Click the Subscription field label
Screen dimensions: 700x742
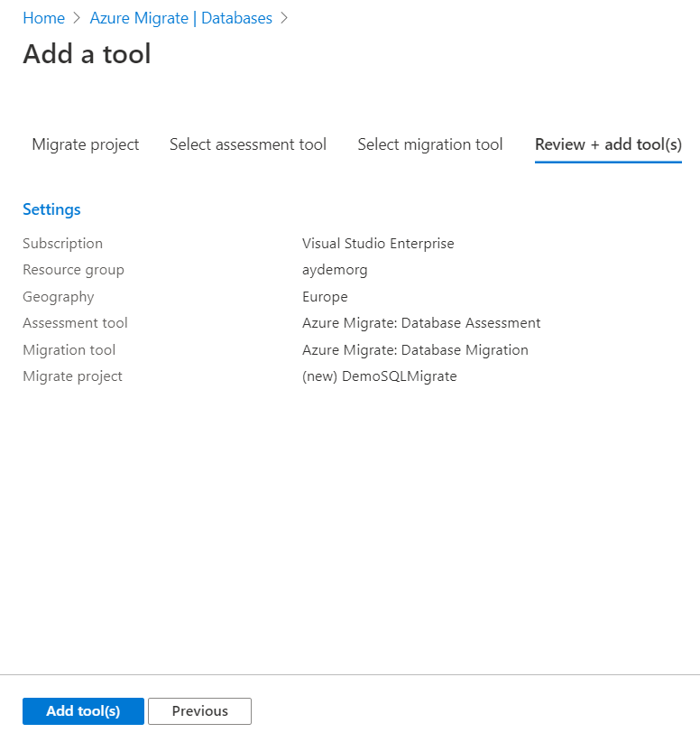coord(62,244)
